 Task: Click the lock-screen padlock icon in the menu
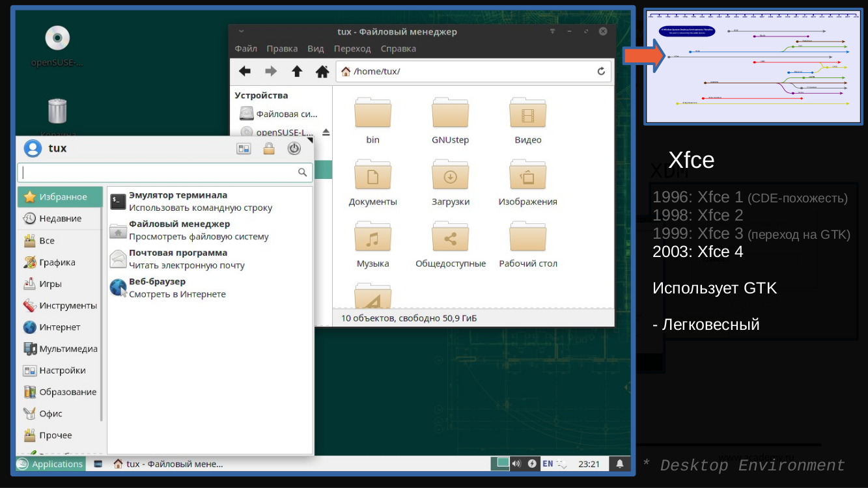270,148
